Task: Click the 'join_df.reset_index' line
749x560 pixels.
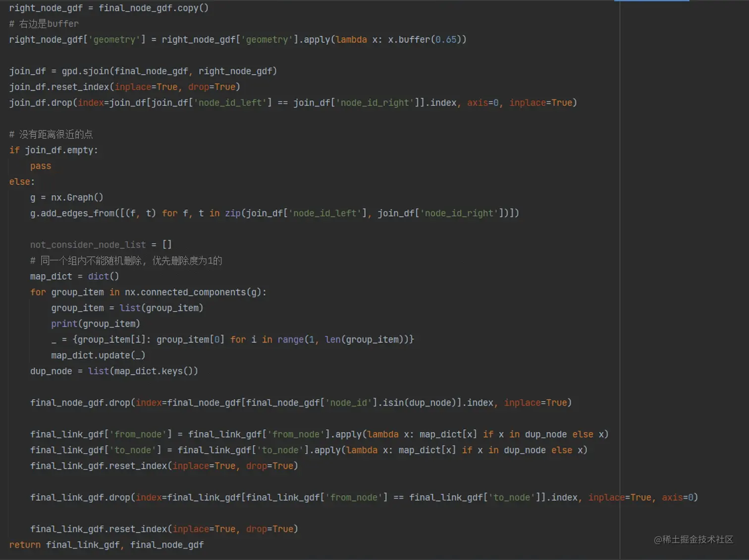Action: (x=124, y=87)
